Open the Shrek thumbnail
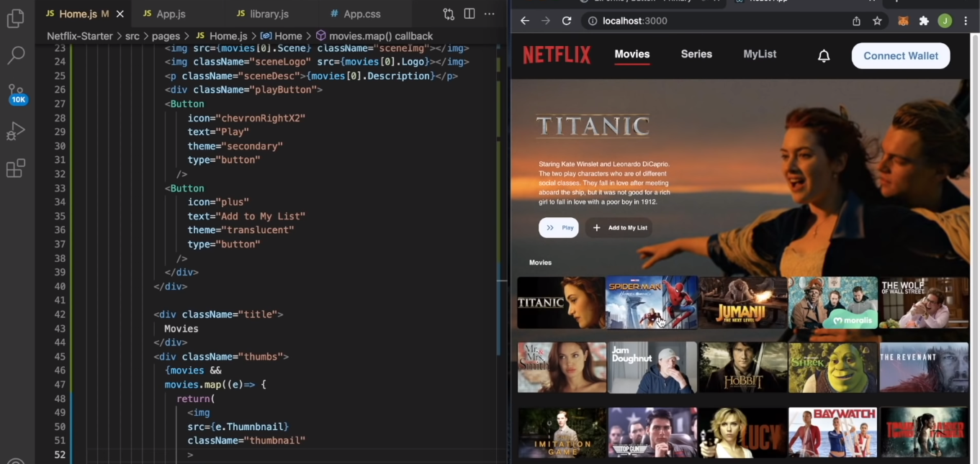 point(833,367)
